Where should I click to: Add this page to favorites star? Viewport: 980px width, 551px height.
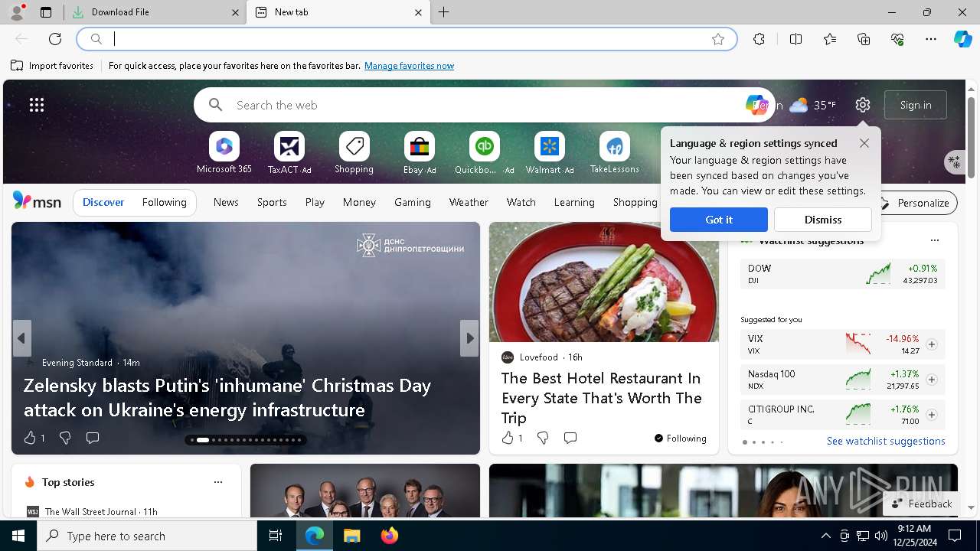(718, 39)
